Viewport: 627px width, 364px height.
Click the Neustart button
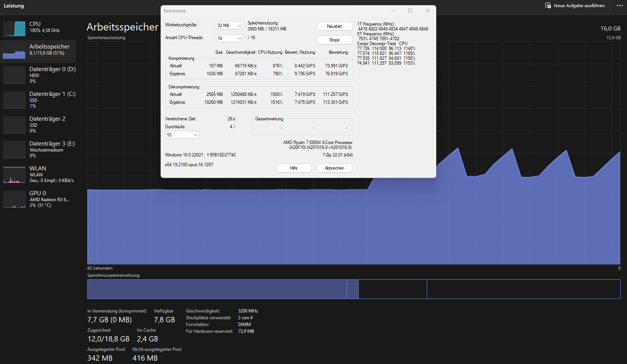pos(335,26)
